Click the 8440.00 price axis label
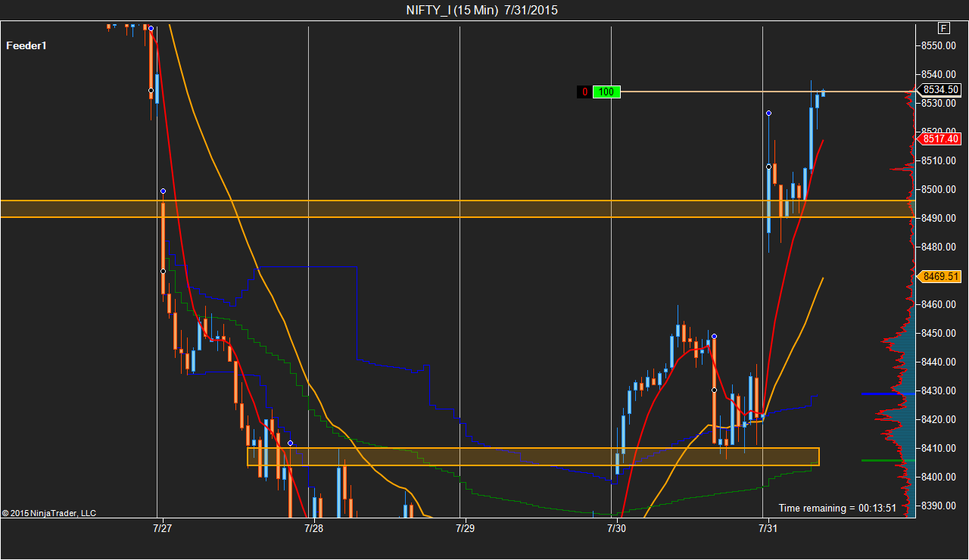The height and width of the screenshot is (560, 969). pyautogui.click(x=939, y=362)
